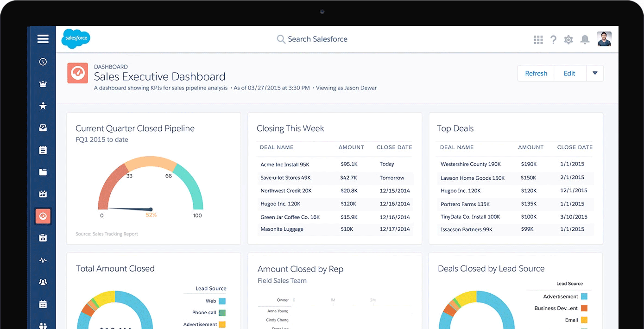
Task: Click the $42.7K amount cell
Action: (x=348, y=177)
